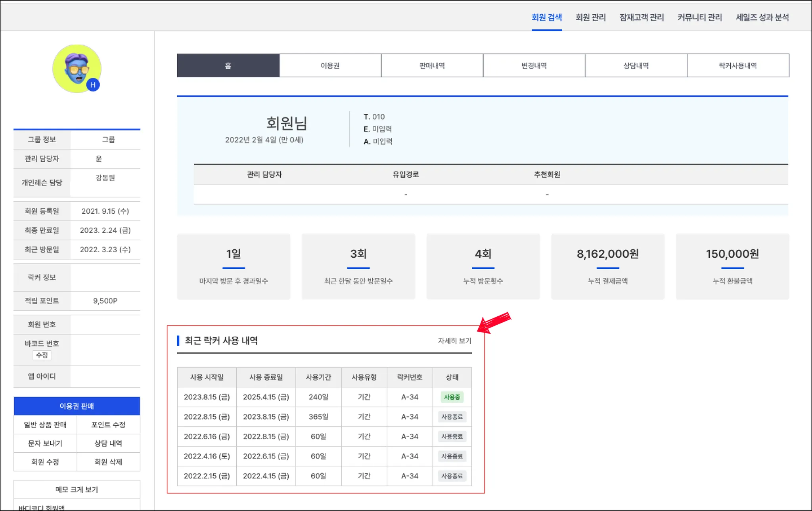Viewport: 812px width, 511px height.
Task: Open 커뮤니티 관리 menu
Action: [699, 17]
